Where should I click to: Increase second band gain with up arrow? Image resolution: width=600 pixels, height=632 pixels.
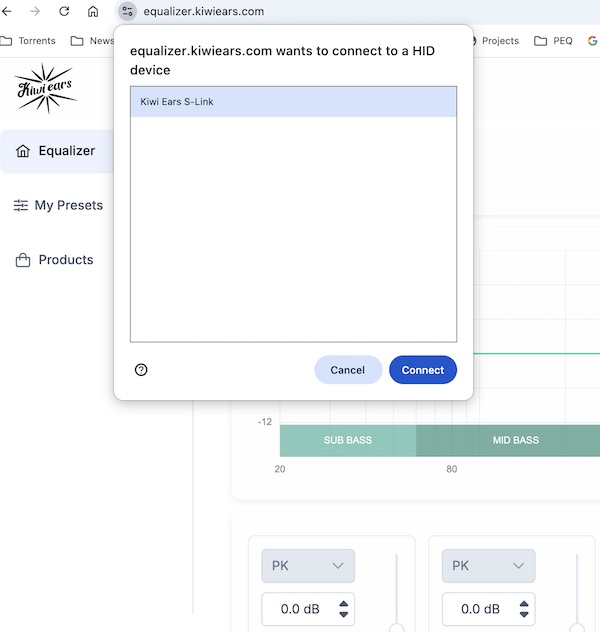tap(524, 604)
